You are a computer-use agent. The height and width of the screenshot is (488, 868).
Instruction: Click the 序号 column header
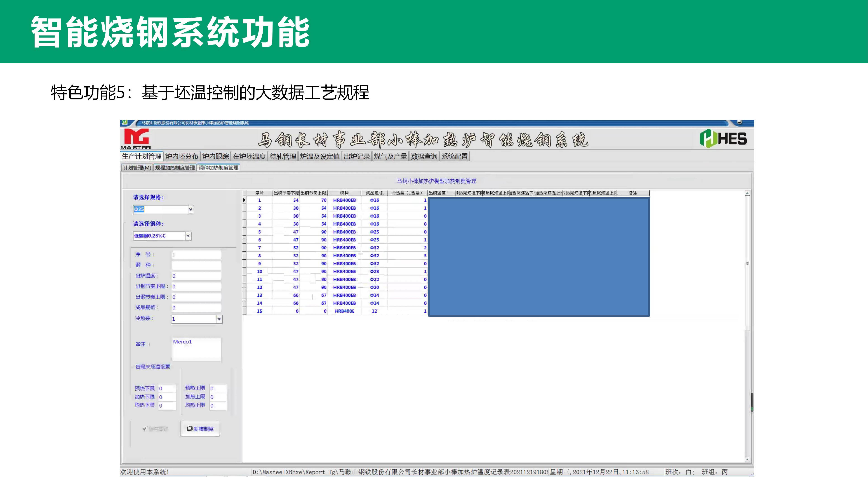[x=259, y=193]
